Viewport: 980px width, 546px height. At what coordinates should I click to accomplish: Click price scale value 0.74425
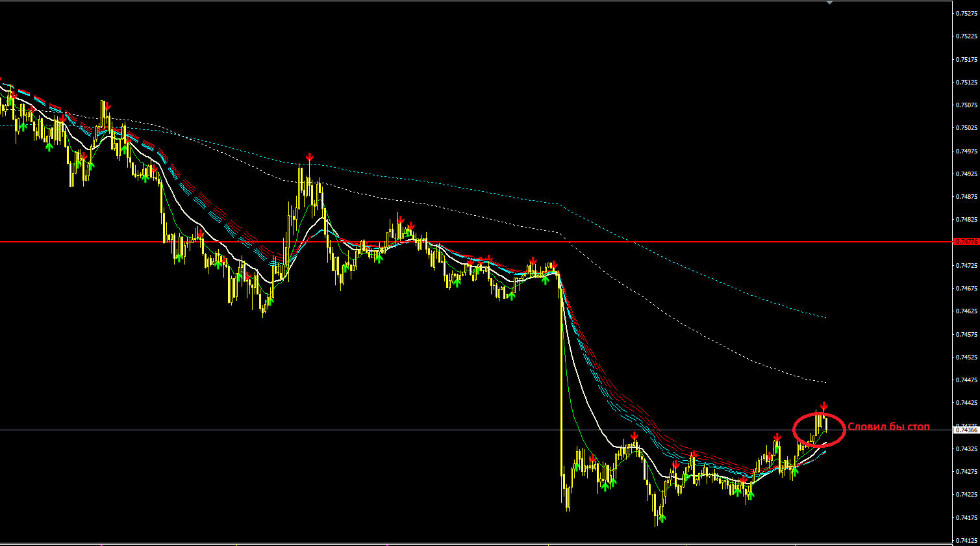966,403
